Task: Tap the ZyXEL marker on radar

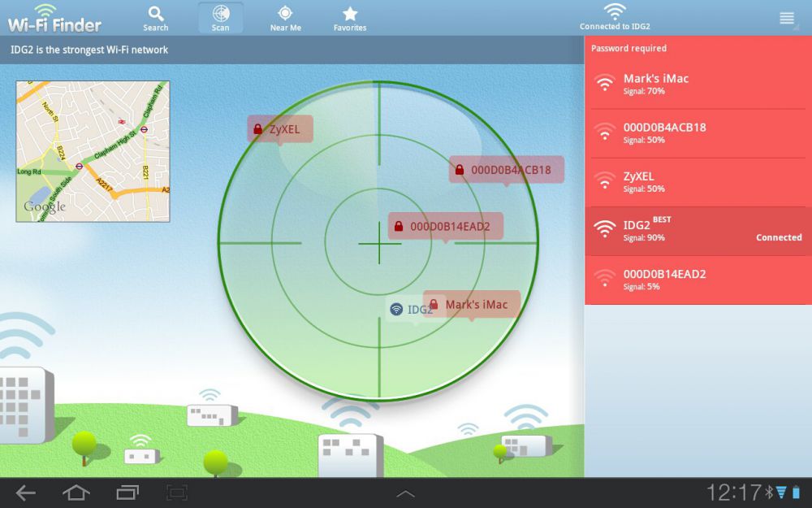Action: point(280,128)
